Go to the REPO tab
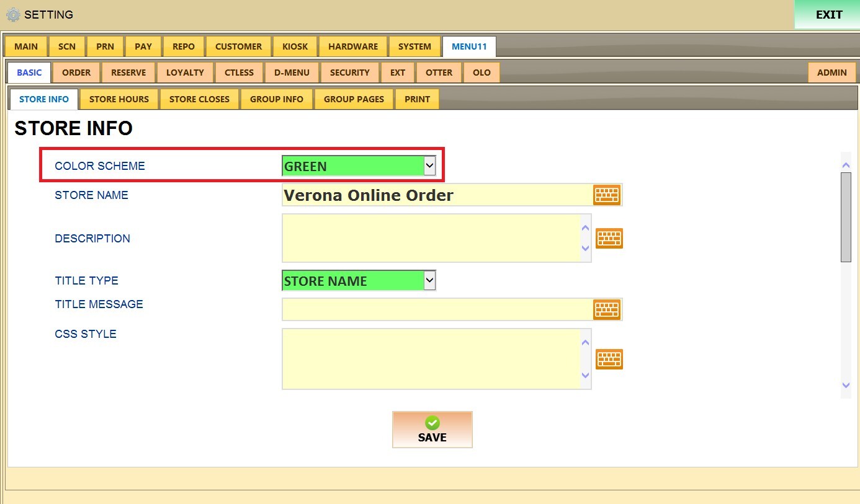 tap(184, 46)
